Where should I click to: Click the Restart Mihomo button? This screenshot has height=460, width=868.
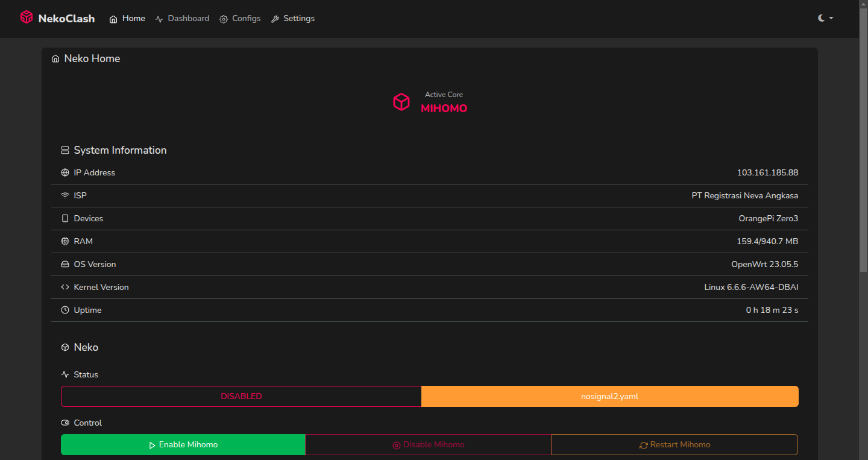(675, 445)
